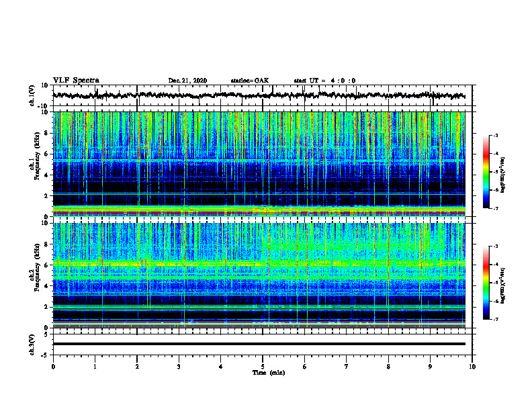Click the "ch.1(V)" waveform axis label
The width and height of the screenshot is (532, 411).
tap(32, 95)
